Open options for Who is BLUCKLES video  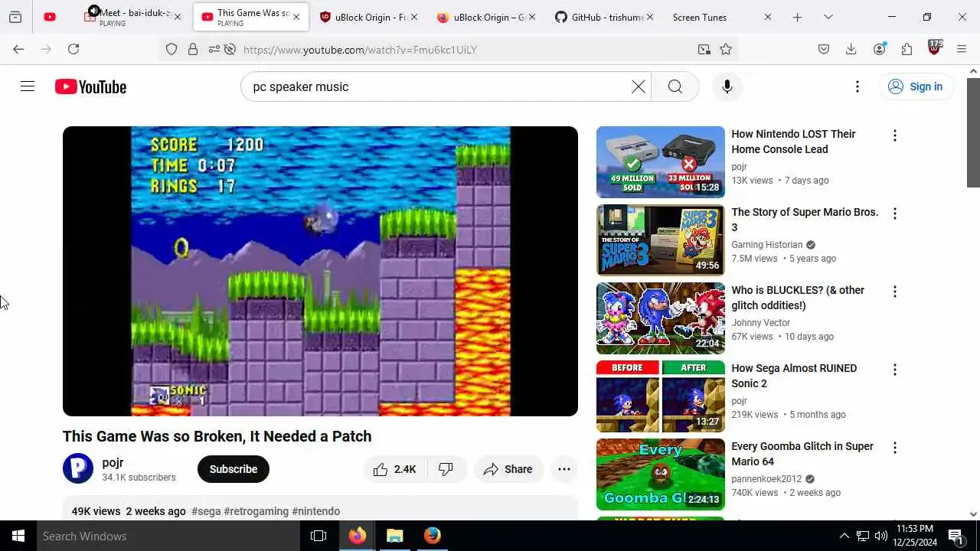894,292
